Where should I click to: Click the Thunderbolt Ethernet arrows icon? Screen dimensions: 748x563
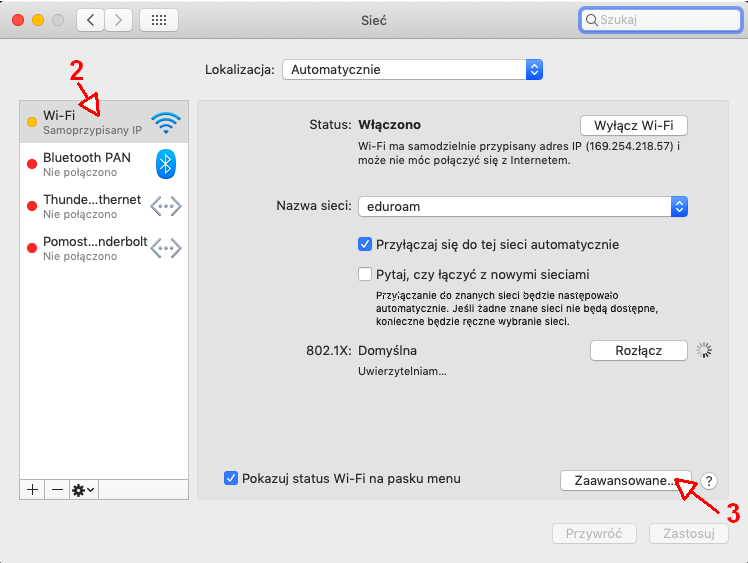click(x=166, y=206)
